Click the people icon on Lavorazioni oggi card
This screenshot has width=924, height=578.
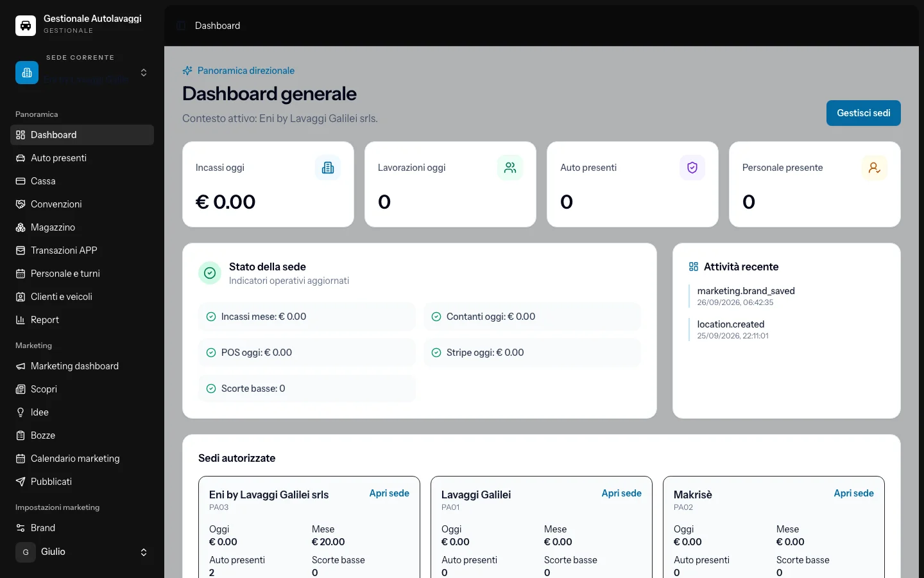click(x=510, y=168)
